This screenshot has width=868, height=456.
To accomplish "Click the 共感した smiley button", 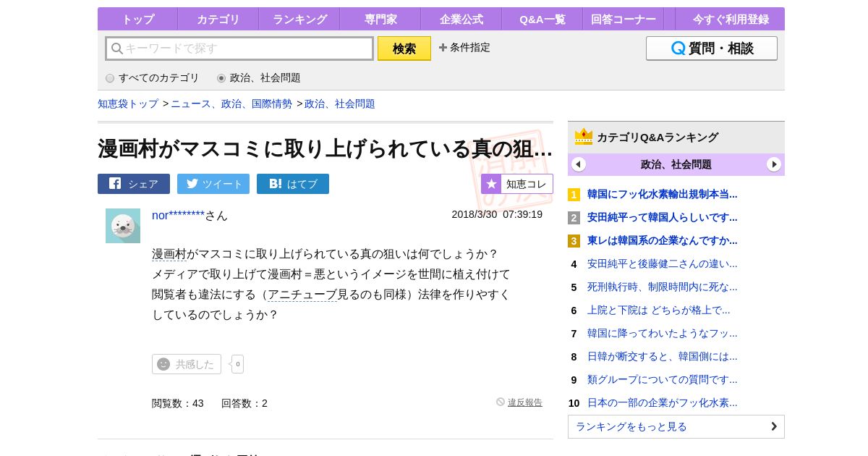I will (187, 364).
